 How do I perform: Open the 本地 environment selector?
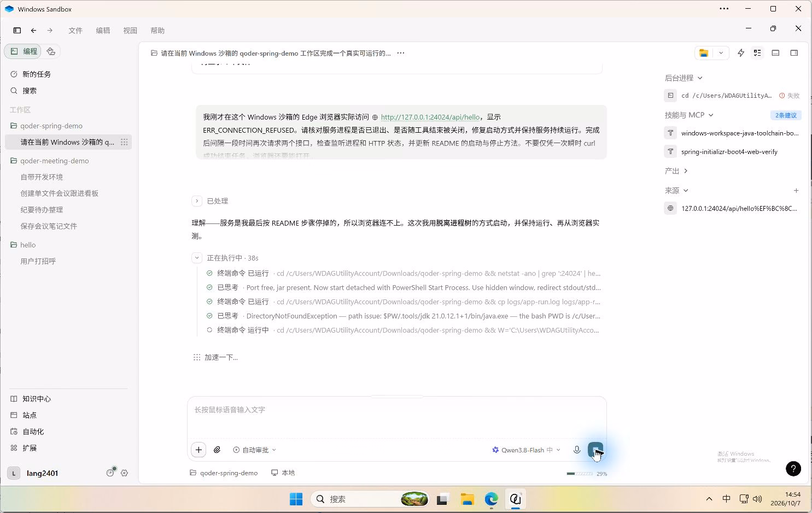[x=283, y=473]
